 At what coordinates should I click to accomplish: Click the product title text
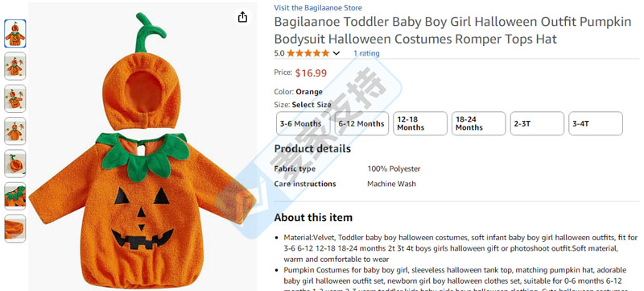452,31
